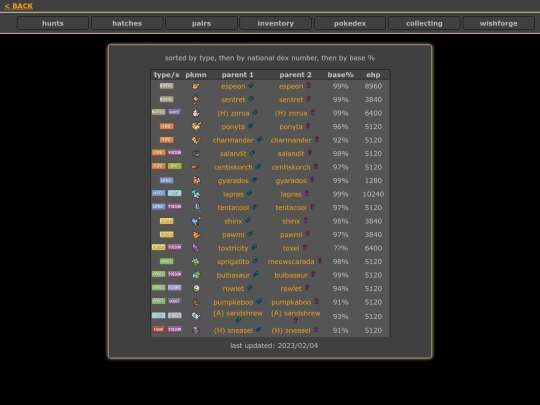Image resolution: width=540 pixels, height=405 pixels.
Task: Switch to the collecting tab
Action: click(x=424, y=23)
